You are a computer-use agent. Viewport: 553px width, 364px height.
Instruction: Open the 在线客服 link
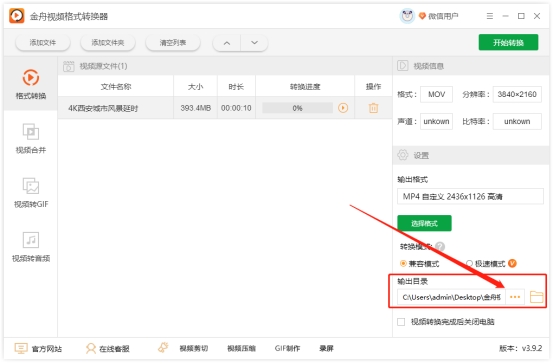coord(114,349)
